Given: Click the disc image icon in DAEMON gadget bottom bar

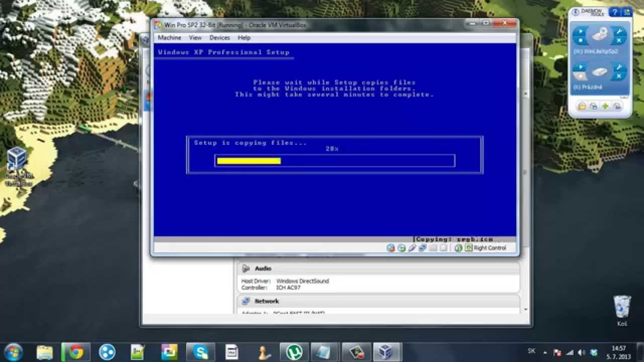Looking at the screenshot, I should (x=594, y=106).
